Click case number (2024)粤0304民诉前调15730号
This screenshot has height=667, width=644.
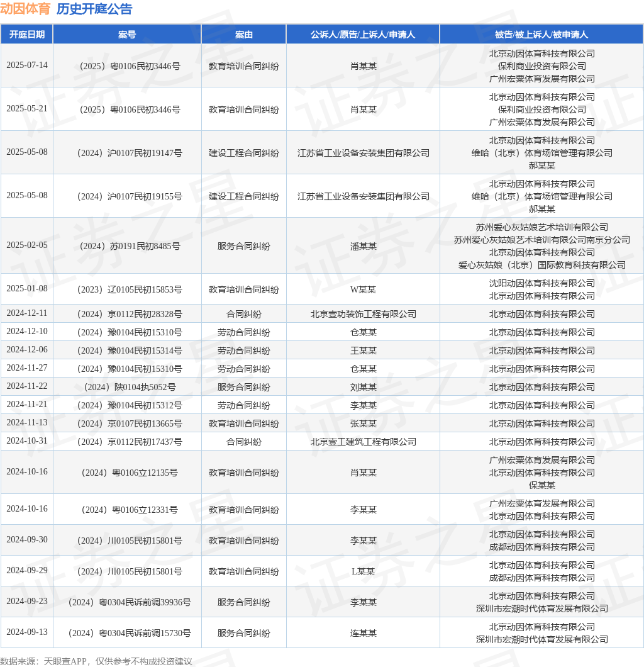129,633
